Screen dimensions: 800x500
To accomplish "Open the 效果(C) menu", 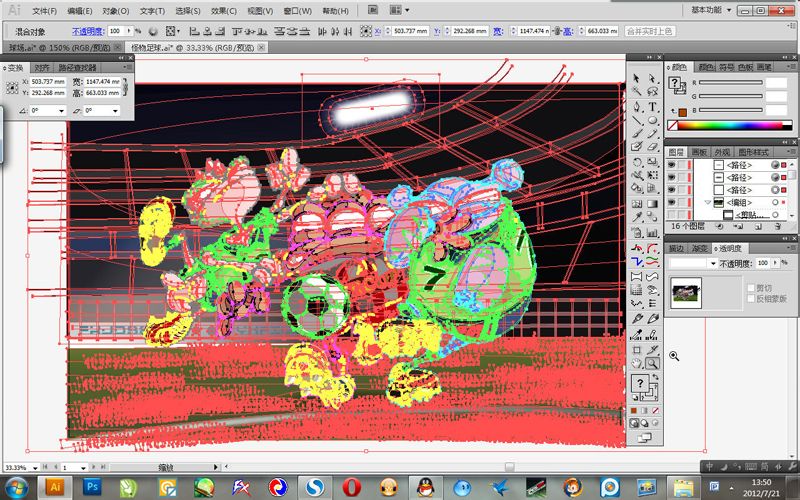I will pyautogui.click(x=224, y=11).
